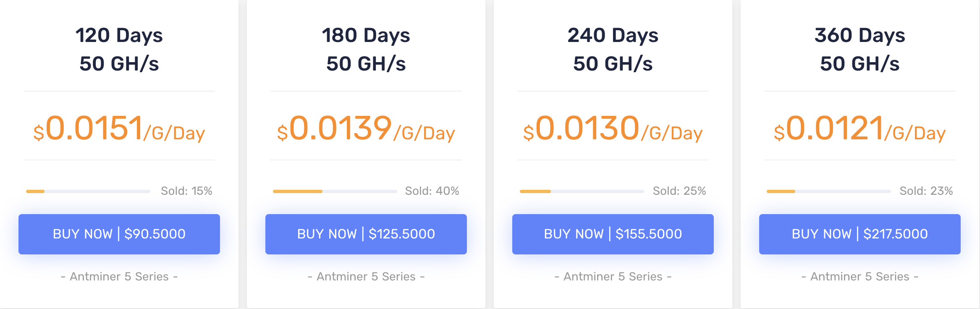Click BUY NOW $90.5000 button
Viewport: 980px width, 309px height.
click(119, 234)
